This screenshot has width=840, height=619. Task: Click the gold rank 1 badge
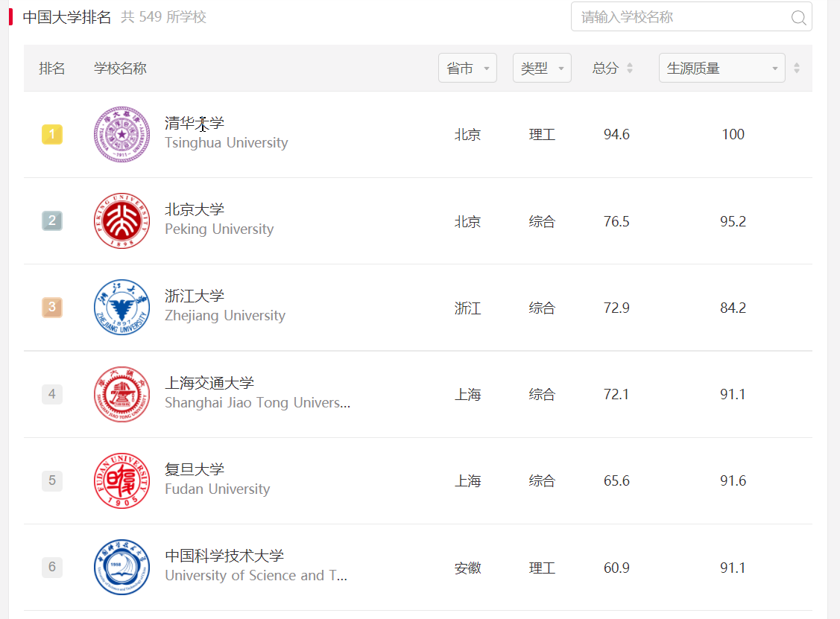(51, 135)
